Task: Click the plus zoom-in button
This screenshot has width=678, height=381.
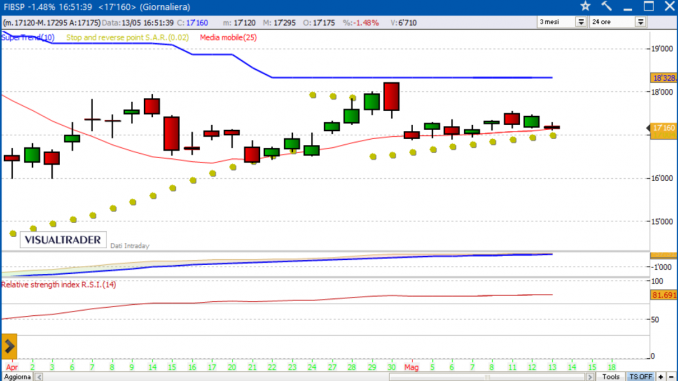Action: click(x=660, y=377)
